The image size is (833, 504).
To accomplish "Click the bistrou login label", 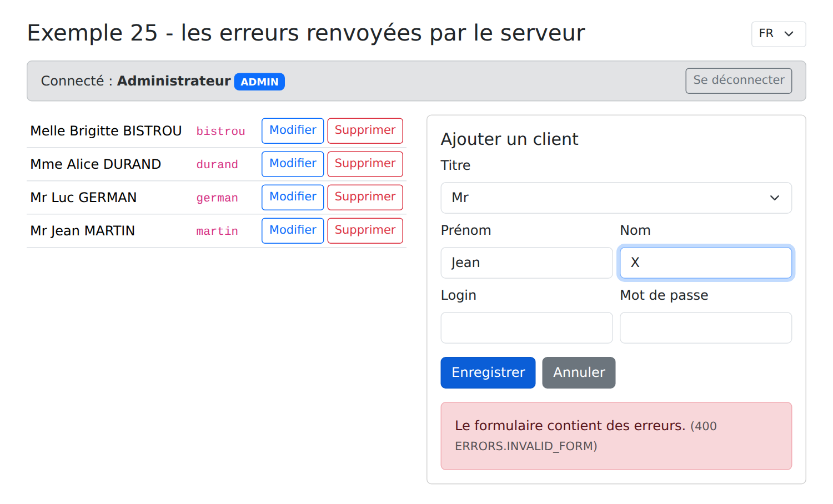I will pos(220,131).
